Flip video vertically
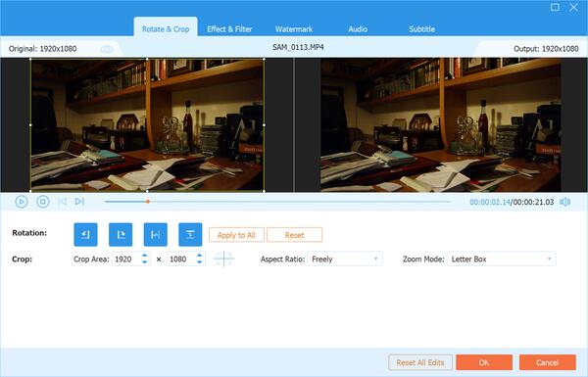 click(190, 235)
